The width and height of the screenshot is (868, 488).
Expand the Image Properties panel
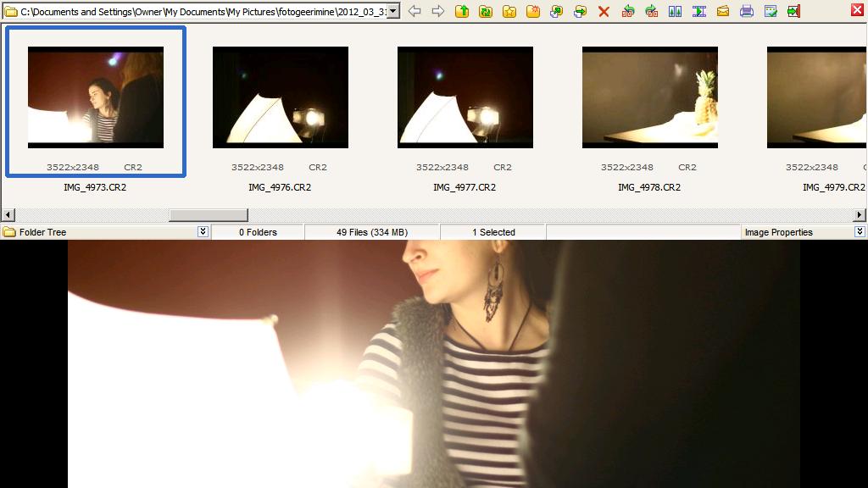click(x=860, y=232)
